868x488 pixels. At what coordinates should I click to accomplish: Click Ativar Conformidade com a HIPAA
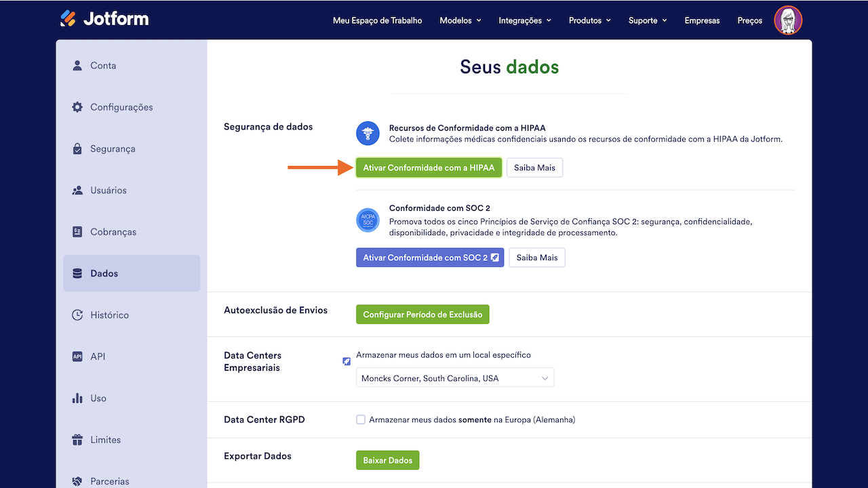click(429, 167)
